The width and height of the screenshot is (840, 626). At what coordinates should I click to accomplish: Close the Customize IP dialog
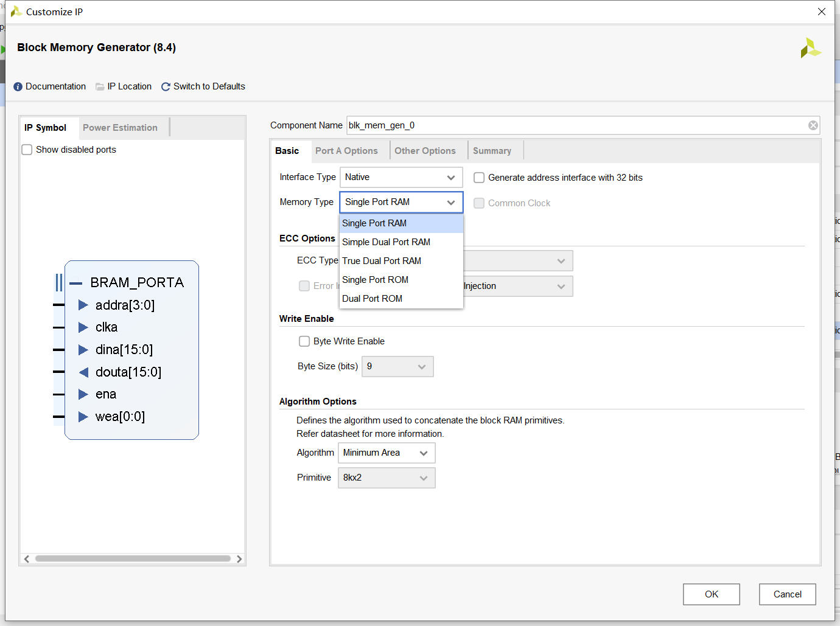[x=822, y=12]
